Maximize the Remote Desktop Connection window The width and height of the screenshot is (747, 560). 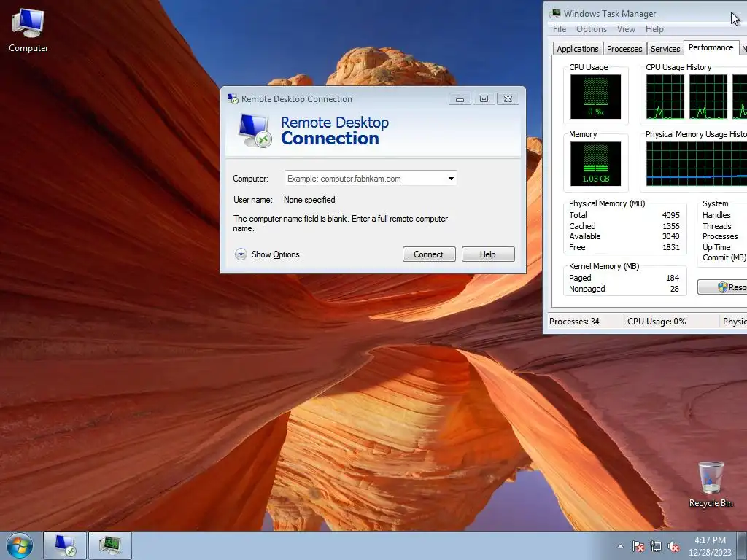tap(484, 99)
